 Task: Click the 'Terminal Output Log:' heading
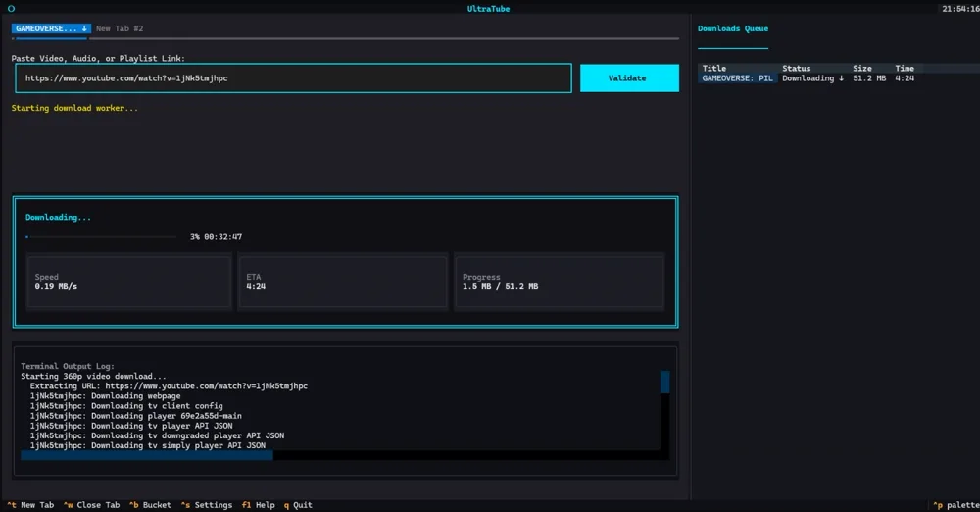pyautogui.click(x=68, y=366)
